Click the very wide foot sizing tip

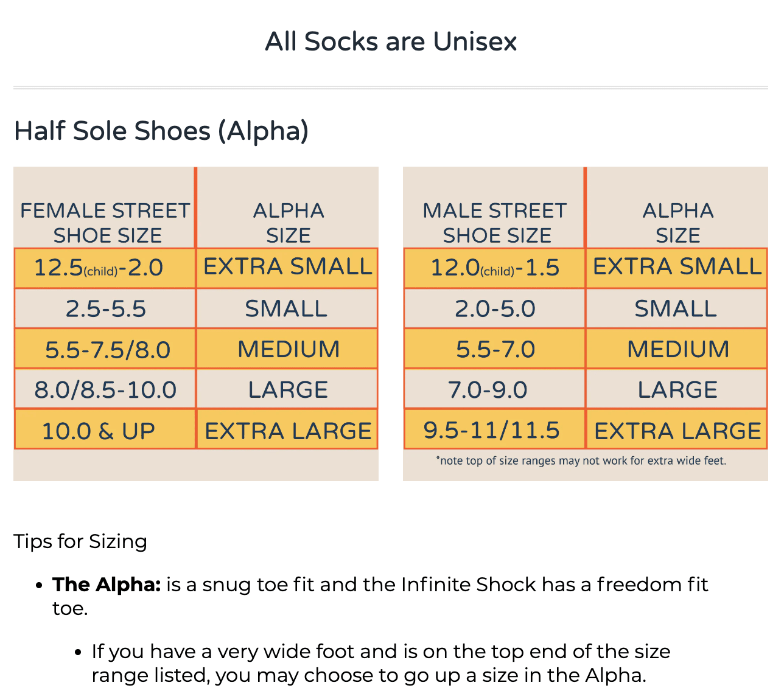[x=380, y=663]
